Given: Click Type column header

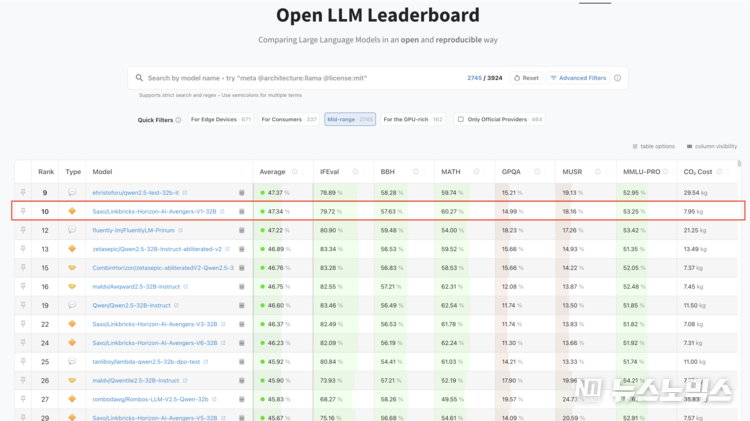Looking at the screenshot, I should click(73, 172).
